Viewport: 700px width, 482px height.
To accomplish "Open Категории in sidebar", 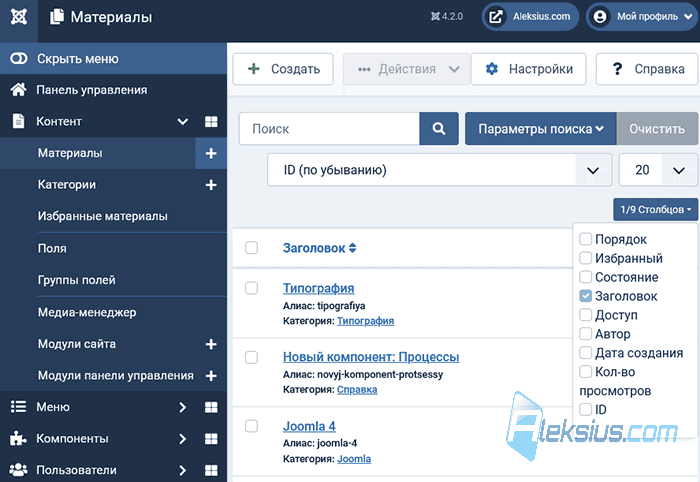I will click(x=67, y=185).
